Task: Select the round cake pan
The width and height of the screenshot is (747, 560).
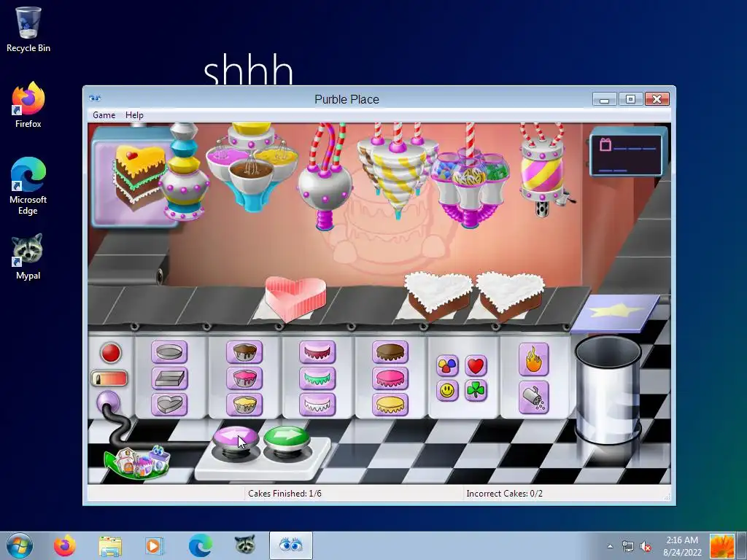Action: [169, 352]
